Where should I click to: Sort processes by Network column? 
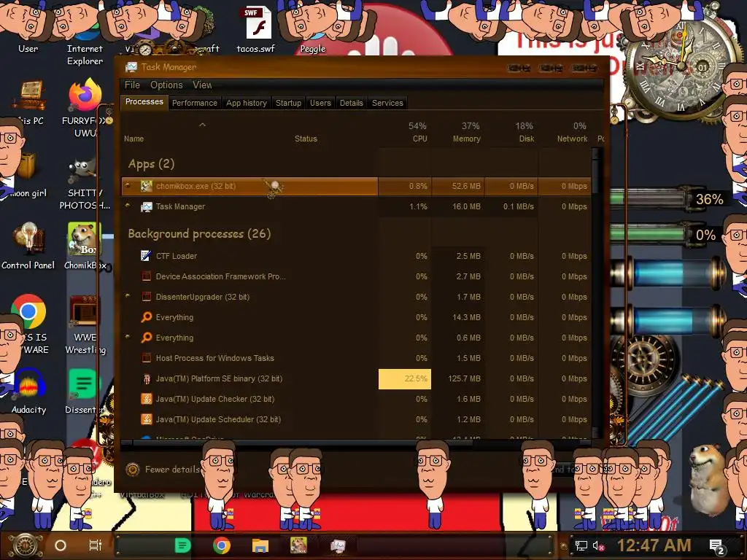click(x=565, y=133)
